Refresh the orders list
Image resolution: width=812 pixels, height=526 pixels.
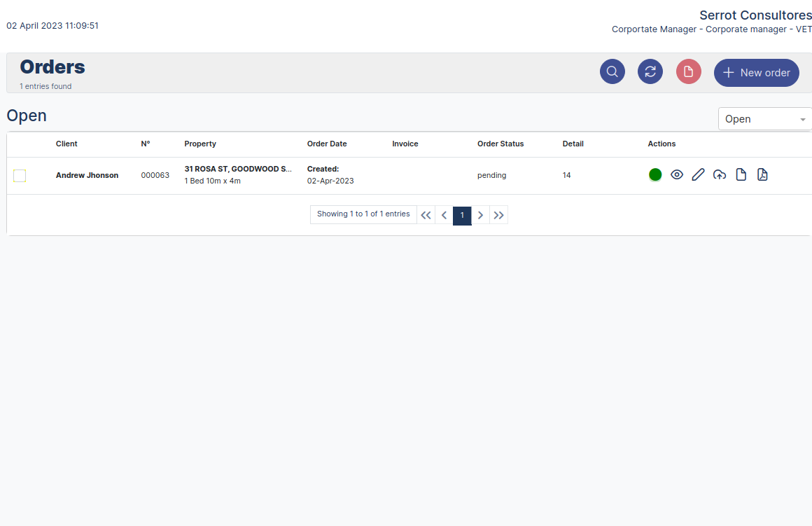click(x=650, y=71)
